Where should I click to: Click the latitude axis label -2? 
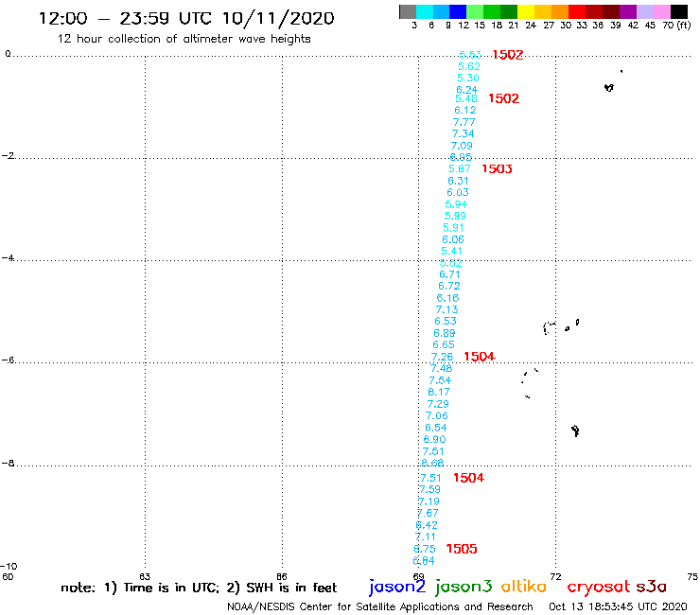click(x=8, y=155)
